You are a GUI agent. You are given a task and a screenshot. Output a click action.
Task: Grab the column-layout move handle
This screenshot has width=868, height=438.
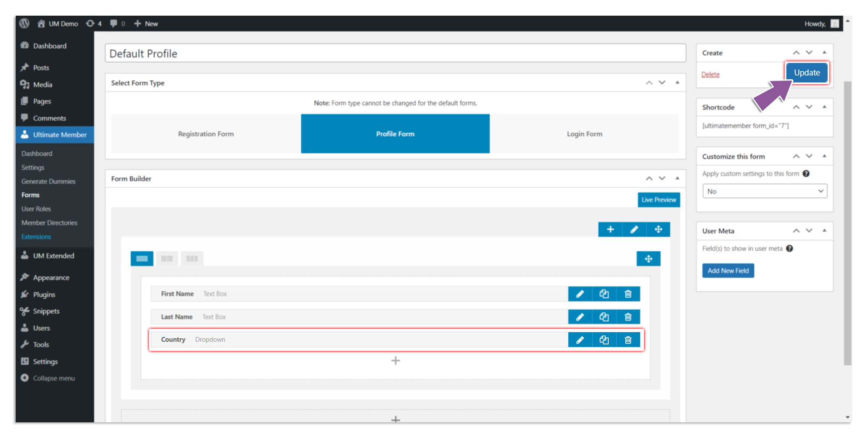click(648, 259)
